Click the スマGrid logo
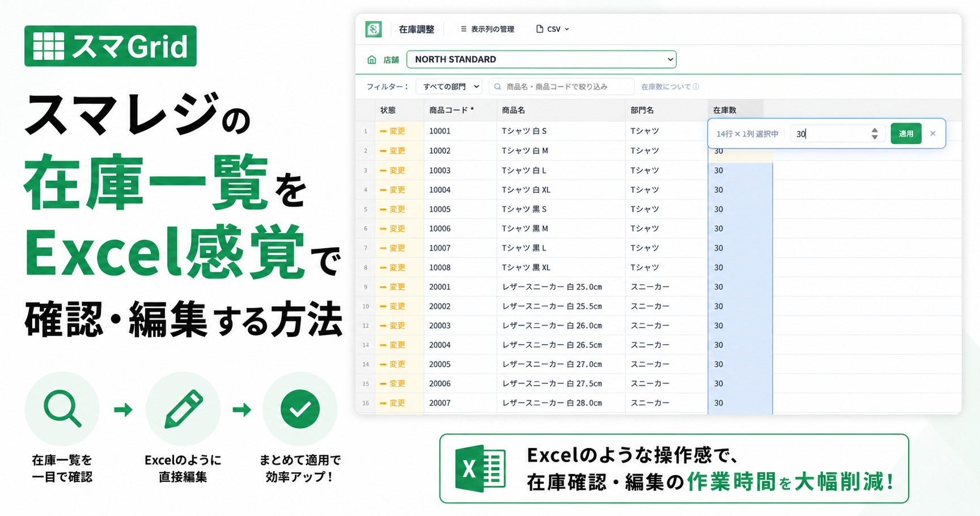 (x=111, y=46)
